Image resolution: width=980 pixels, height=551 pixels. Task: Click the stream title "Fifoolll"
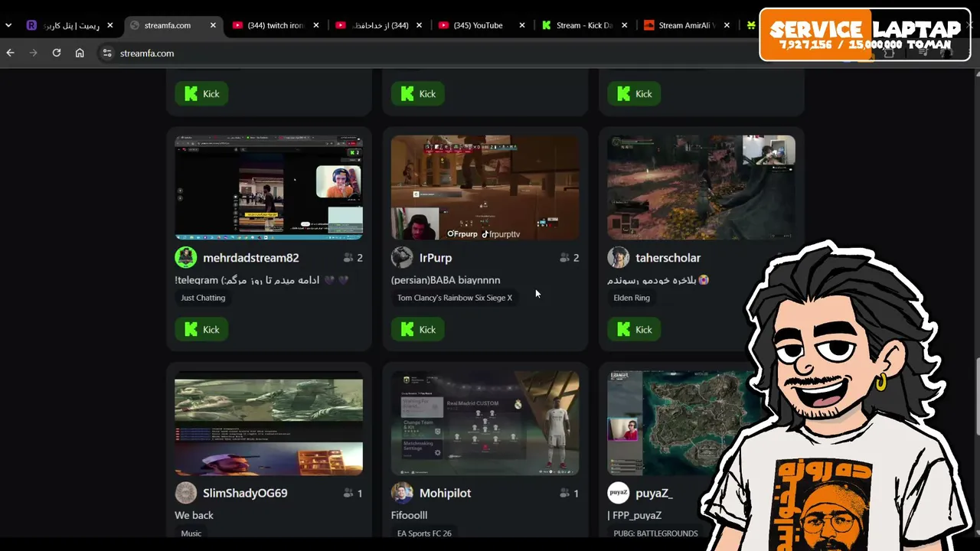409,515
